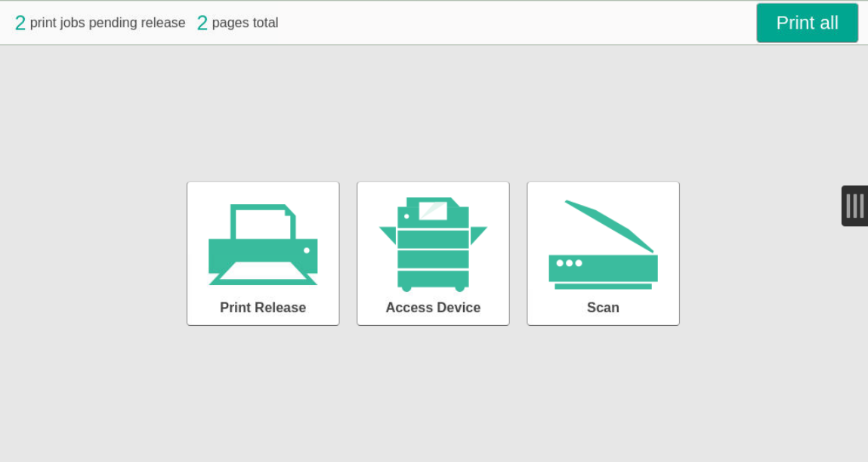Select the Print Release label
868x462 pixels.
click(263, 308)
